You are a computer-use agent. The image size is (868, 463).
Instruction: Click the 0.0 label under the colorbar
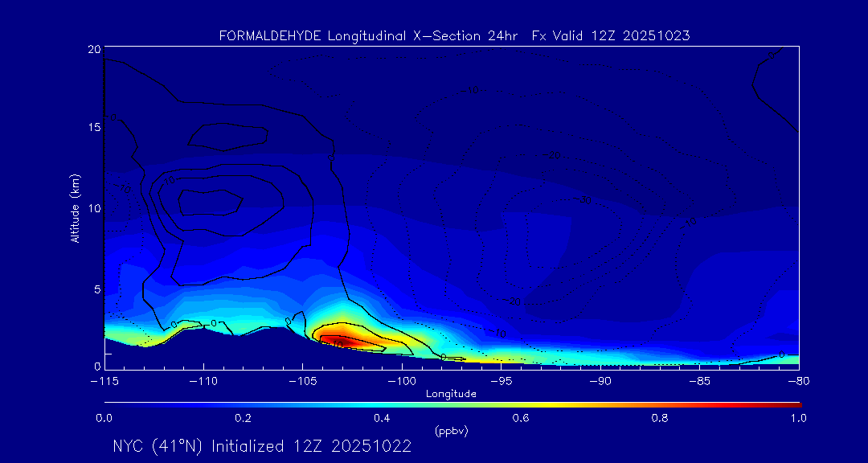(x=104, y=418)
